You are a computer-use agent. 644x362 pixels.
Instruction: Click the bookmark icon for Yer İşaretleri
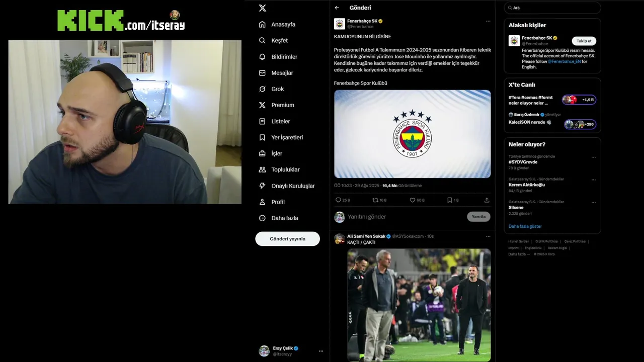coord(262,137)
